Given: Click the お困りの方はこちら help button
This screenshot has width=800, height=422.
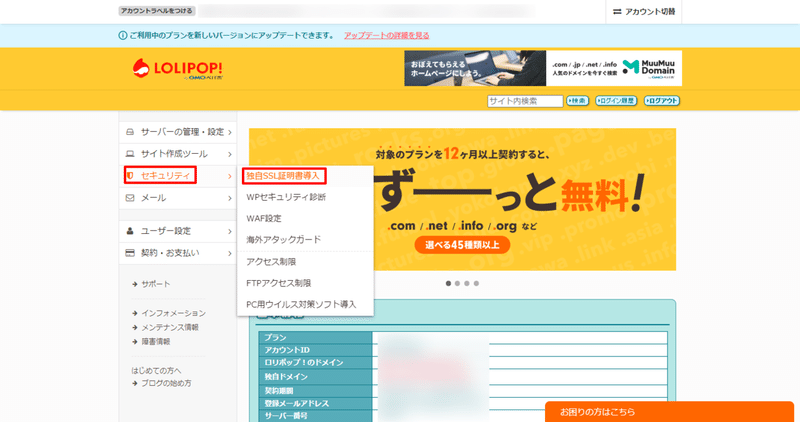Looking at the screenshot, I should click(669, 412).
